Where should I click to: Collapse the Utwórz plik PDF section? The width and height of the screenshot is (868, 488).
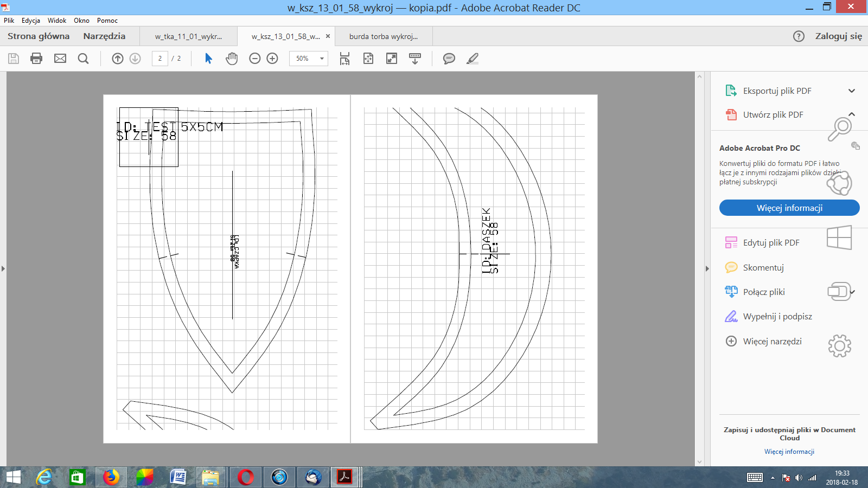click(x=852, y=114)
